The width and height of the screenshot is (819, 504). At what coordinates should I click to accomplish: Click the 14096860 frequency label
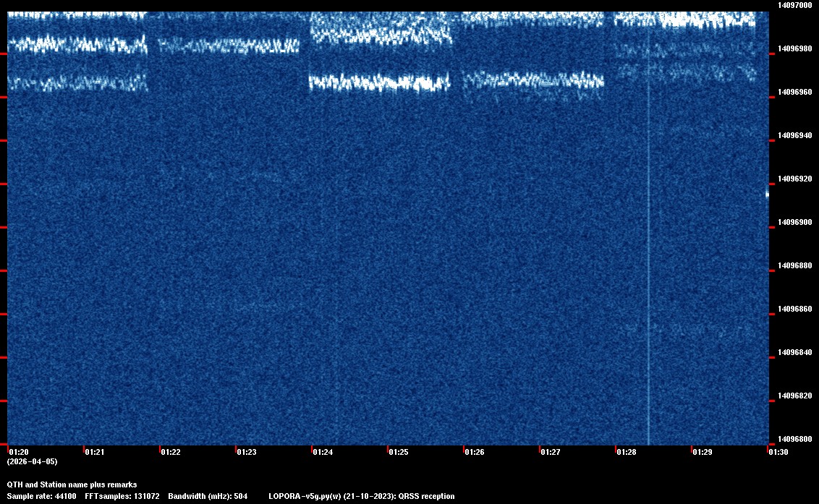(x=794, y=309)
